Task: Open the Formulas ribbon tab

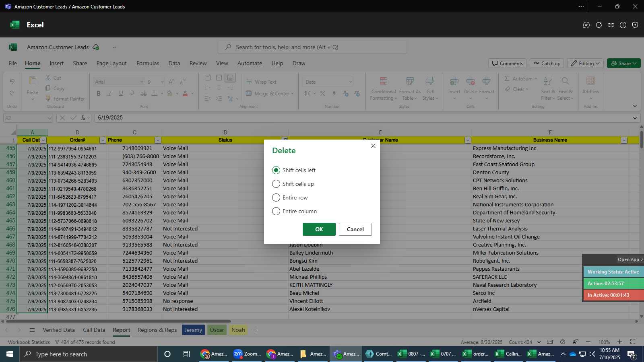Action: point(148,63)
